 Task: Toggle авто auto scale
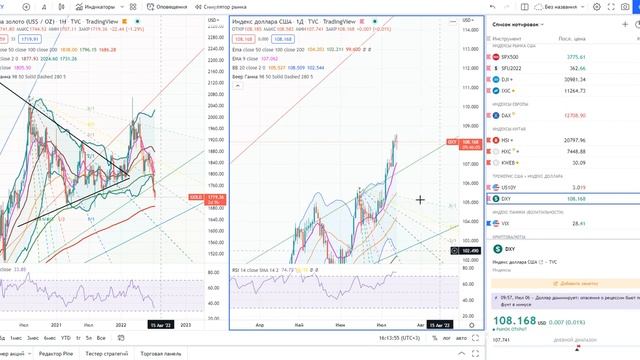pyautogui.click(x=461, y=338)
